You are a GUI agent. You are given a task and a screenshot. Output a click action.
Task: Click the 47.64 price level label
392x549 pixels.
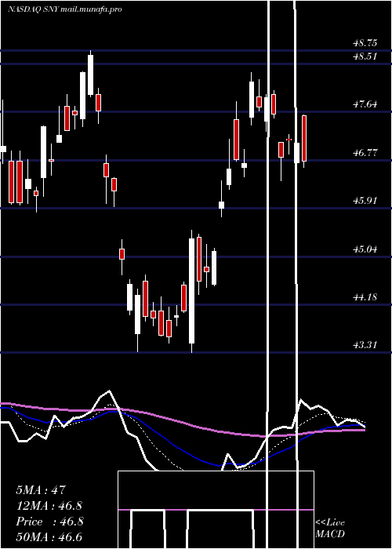tap(365, 104)
